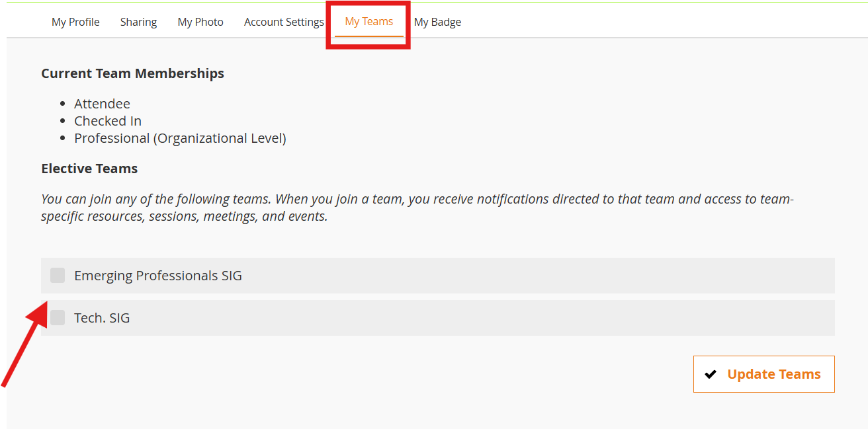868x429 pixels.
Task: Check the Emerging Professionals SIG checkbox
Action: pos(58,275)
